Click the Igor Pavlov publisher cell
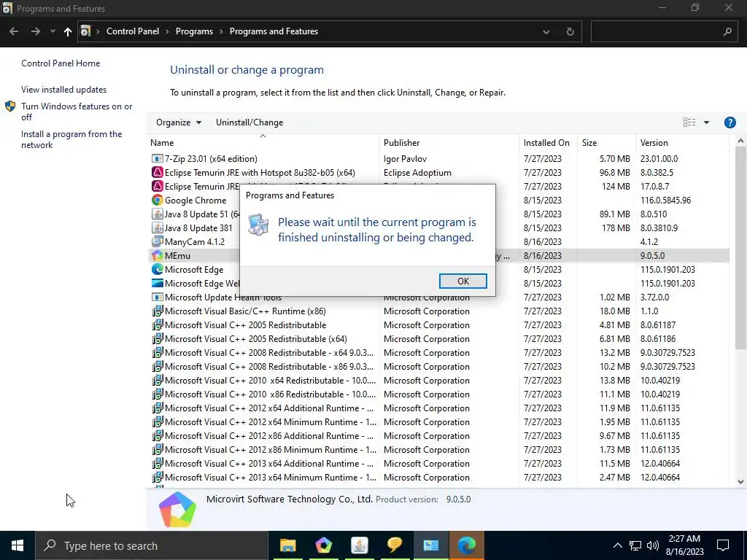Image resolution: width=747 pixels, height=560 pixels. [x=405, y=158]
